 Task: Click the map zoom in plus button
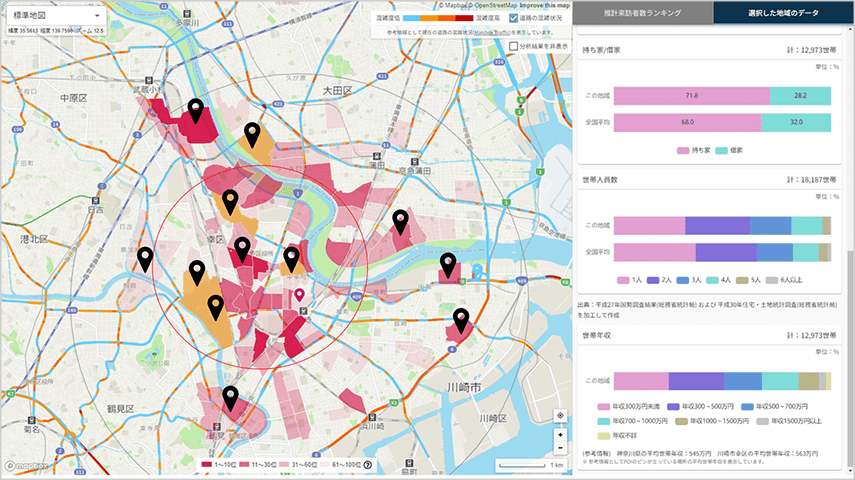point(560,435)
